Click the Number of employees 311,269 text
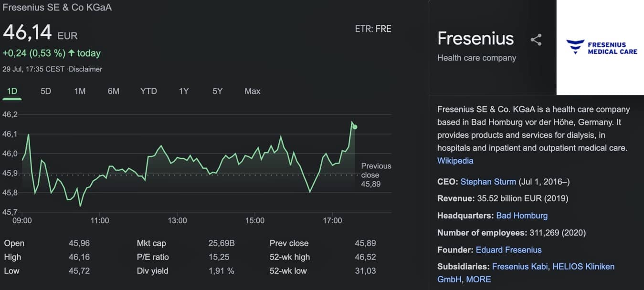The image size is (644, 290). [x=511, y=233]
